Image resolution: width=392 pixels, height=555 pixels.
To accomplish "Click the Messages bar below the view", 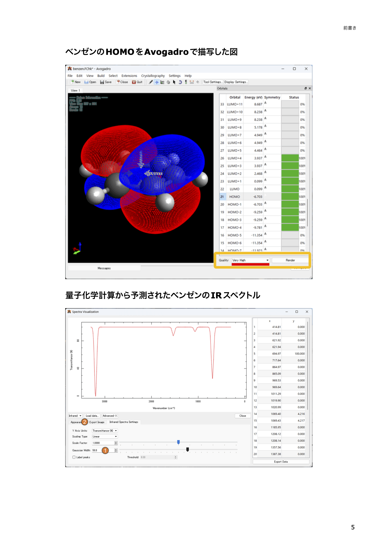I will (104, 268).
